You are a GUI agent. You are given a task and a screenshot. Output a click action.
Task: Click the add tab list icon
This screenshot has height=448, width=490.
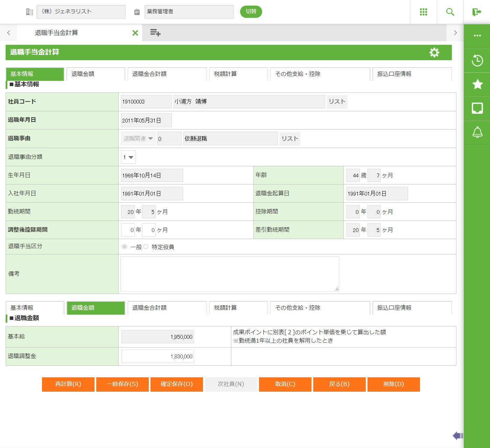pos(155,33)
